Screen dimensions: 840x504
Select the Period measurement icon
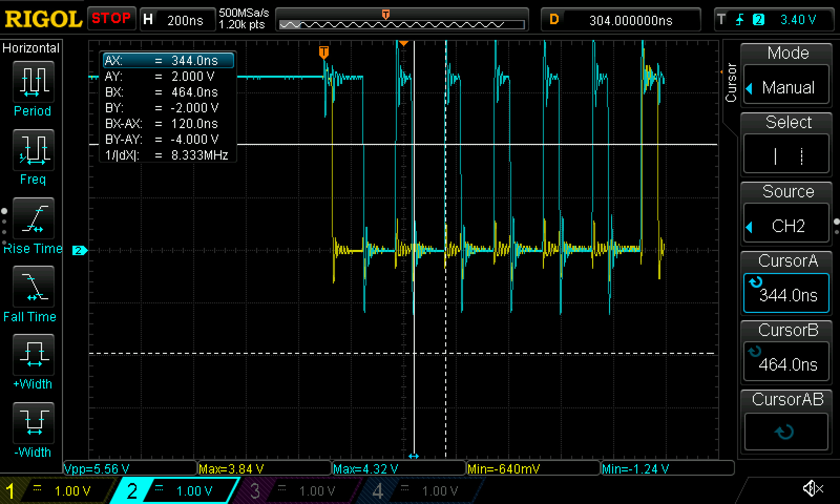pos(33,82)
